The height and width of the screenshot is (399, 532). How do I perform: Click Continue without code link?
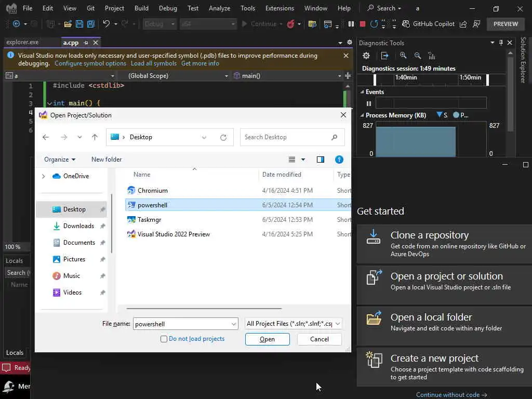click(451, 395)
